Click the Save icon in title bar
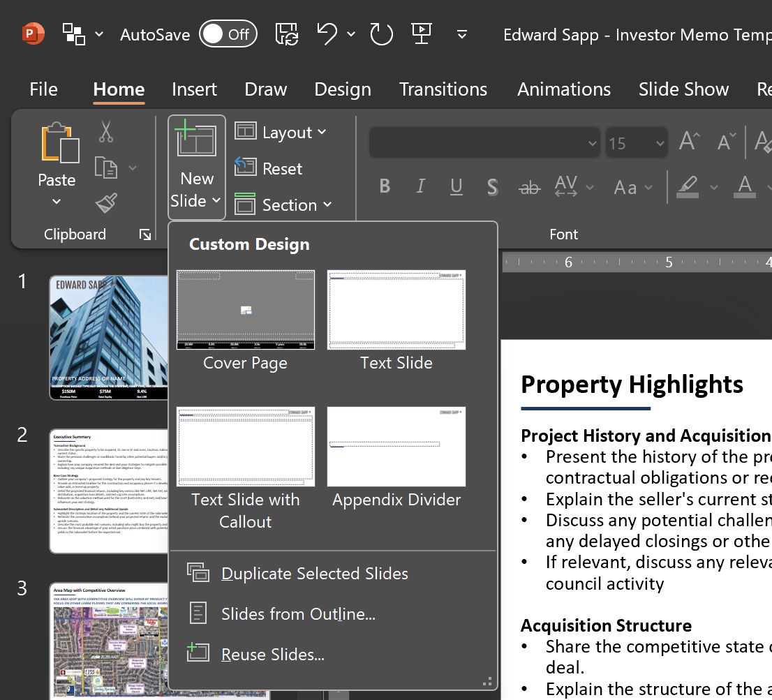Image resolution: width=772 pixels, height=700 pixels. (x=287, y=33)
